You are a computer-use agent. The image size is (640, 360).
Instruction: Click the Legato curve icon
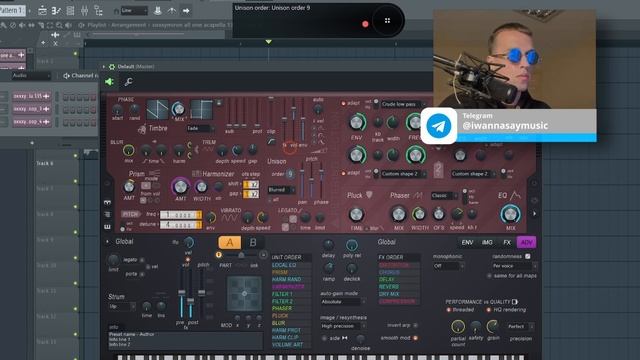tap(300, 210)
